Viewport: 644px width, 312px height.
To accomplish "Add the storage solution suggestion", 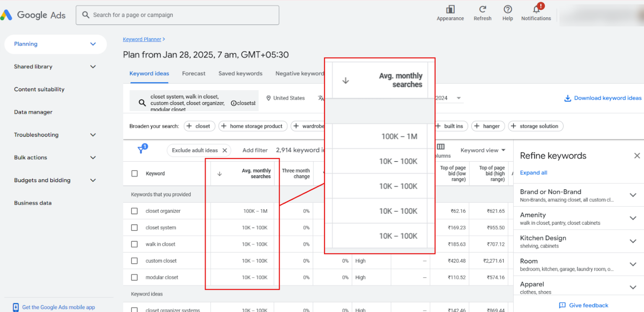I will coord(535,126).
